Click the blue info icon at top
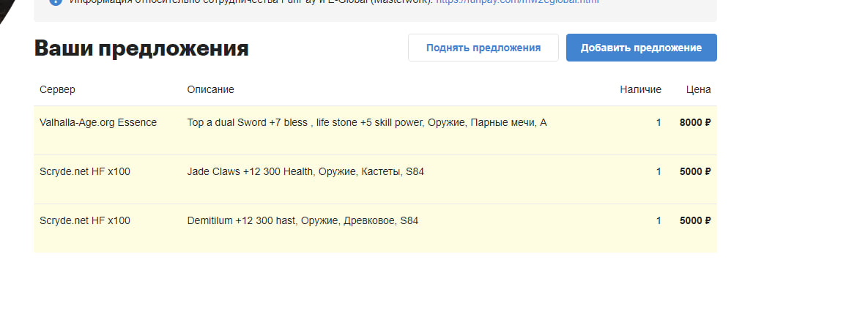868x328 pixels. pos(56,2)
